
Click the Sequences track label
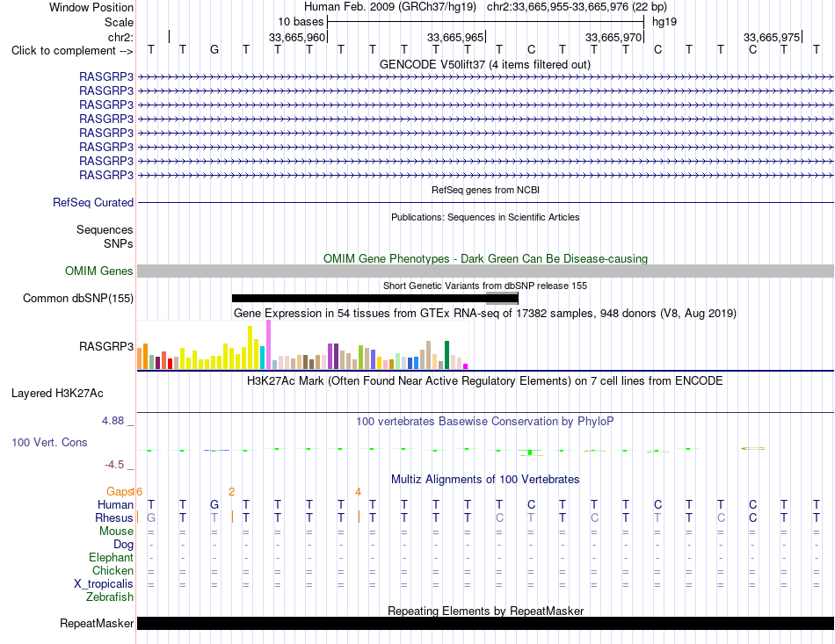[x=105, y=229]
